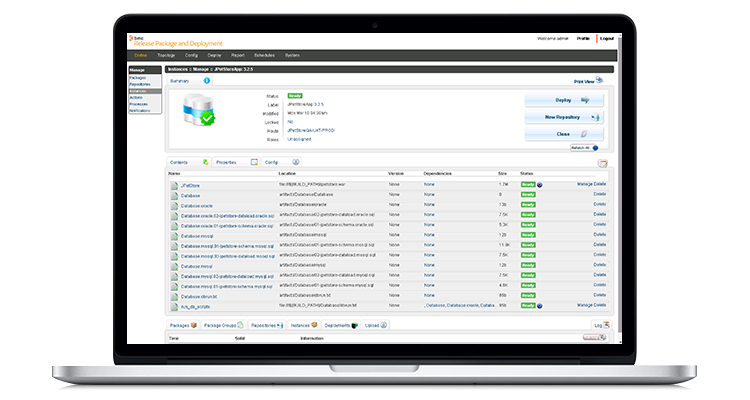Click the Upload tab icon

[x=384, y=325]
